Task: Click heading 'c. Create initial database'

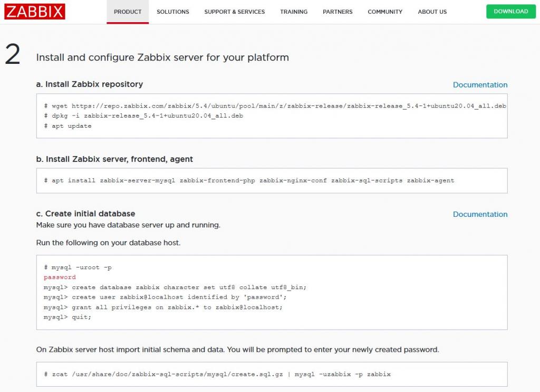Action: tap(85, 214)
